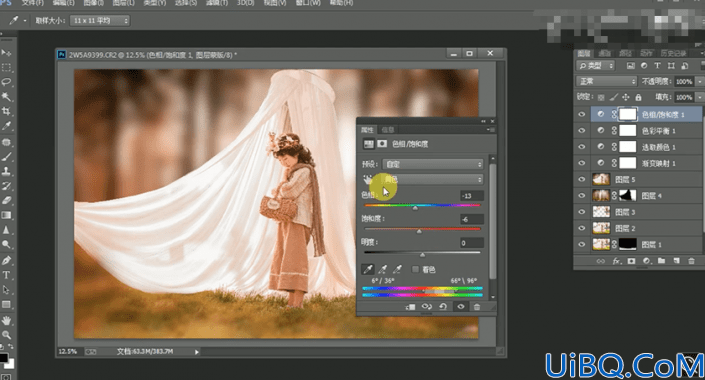The height and width of the screenshot is (380, 705).
Task: Select the Rectangular Marquee tool
Action: 6,67
